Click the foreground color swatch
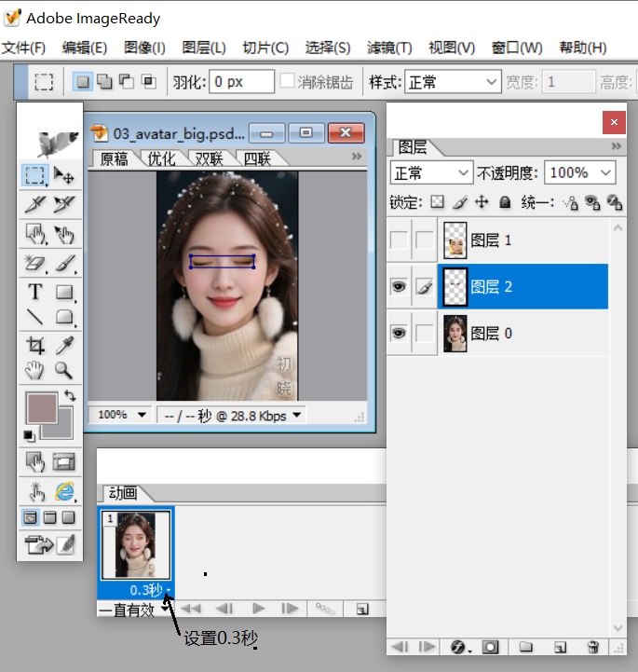638x672 pixels. tap(42, 409)
